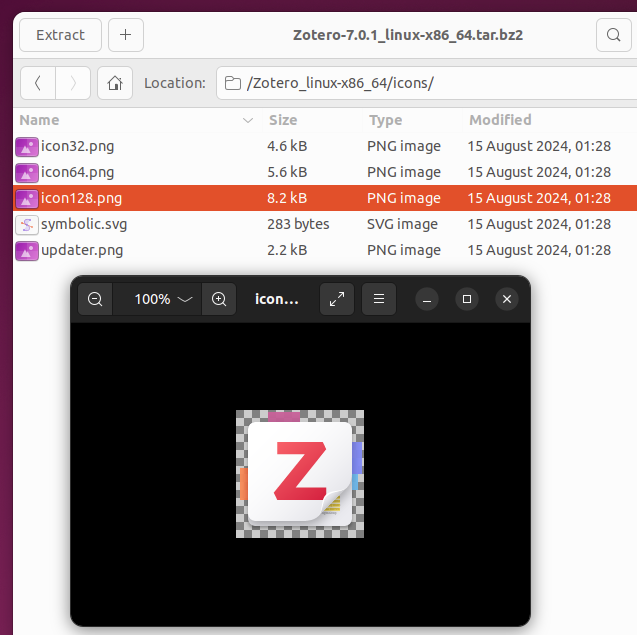Screen dimensions: 637x635
Task: Toggle fullscreen in image viewer
Action: coord(337,299)
